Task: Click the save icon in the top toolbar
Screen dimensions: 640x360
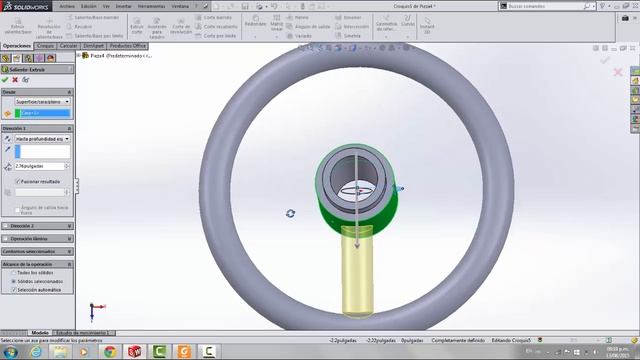Action: (x=245, y=6)
